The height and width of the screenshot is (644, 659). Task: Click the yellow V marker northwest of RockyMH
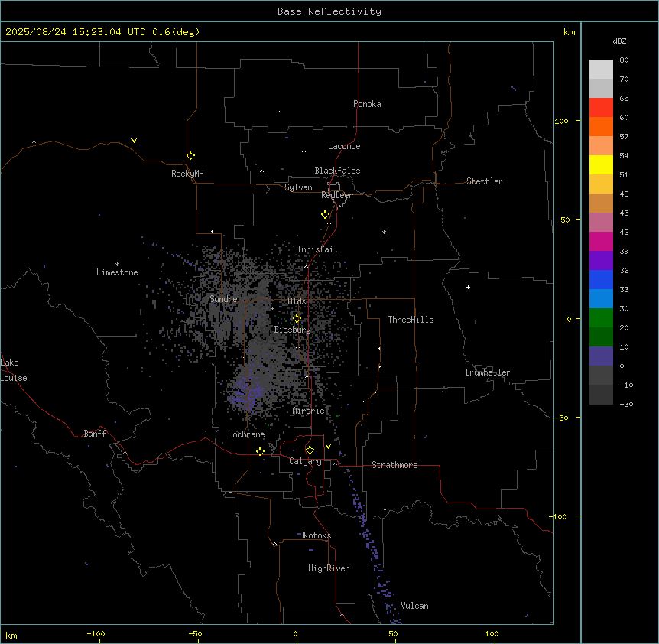click(134, 141)
